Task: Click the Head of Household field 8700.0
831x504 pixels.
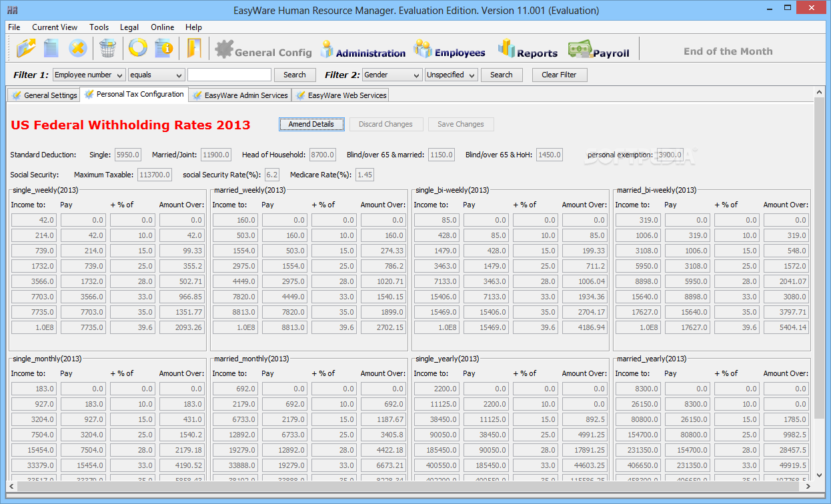Action: [x=322, y=155]
